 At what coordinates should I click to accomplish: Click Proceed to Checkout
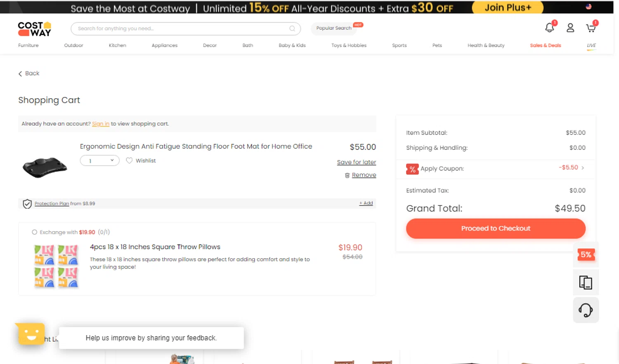coord(496,228)
